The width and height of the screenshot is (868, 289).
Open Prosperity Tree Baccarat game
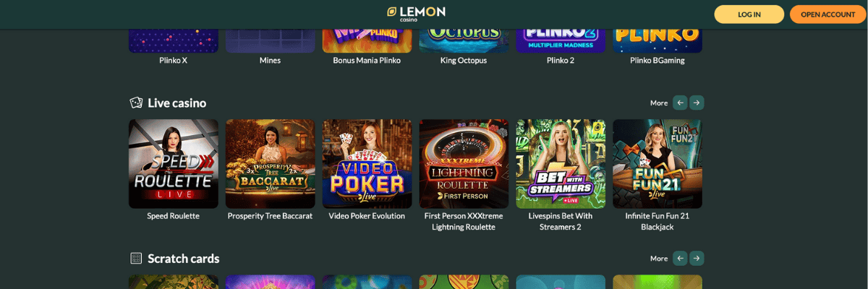pyautogui.click(x=271, y=164)
